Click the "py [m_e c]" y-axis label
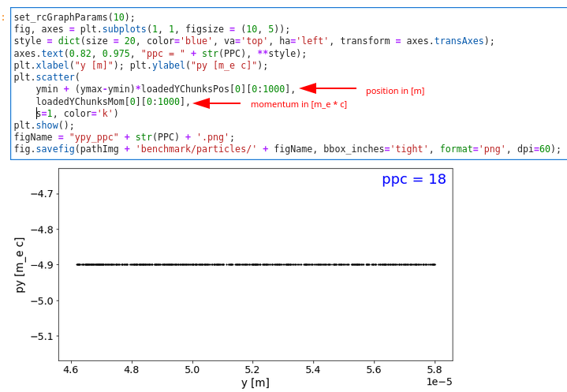The height and width of the screenshot is (392, 567). tap(21, 265)
